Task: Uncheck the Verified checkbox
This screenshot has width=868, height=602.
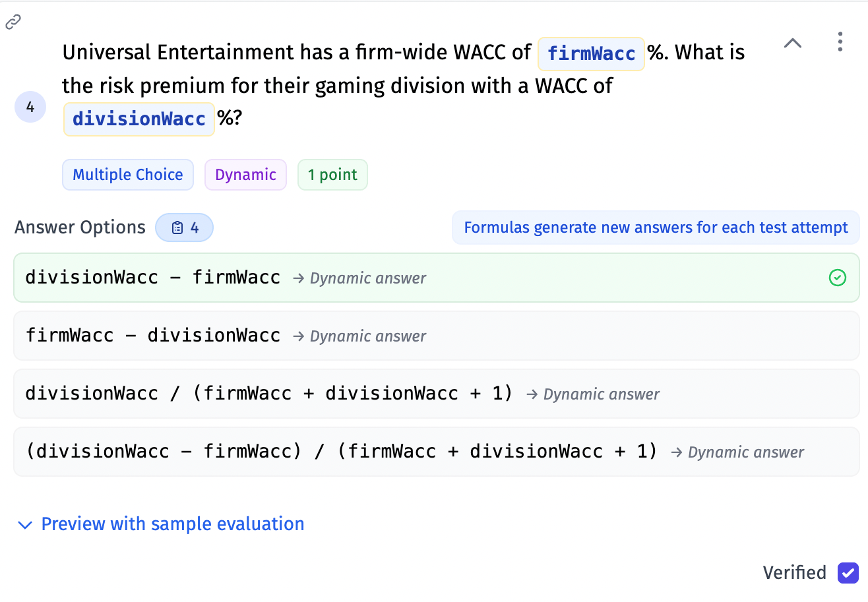Action: [848, 572]
